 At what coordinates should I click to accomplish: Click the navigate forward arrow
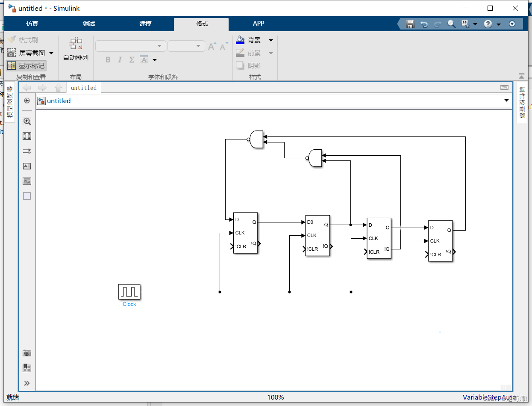(x=42, y=88)
